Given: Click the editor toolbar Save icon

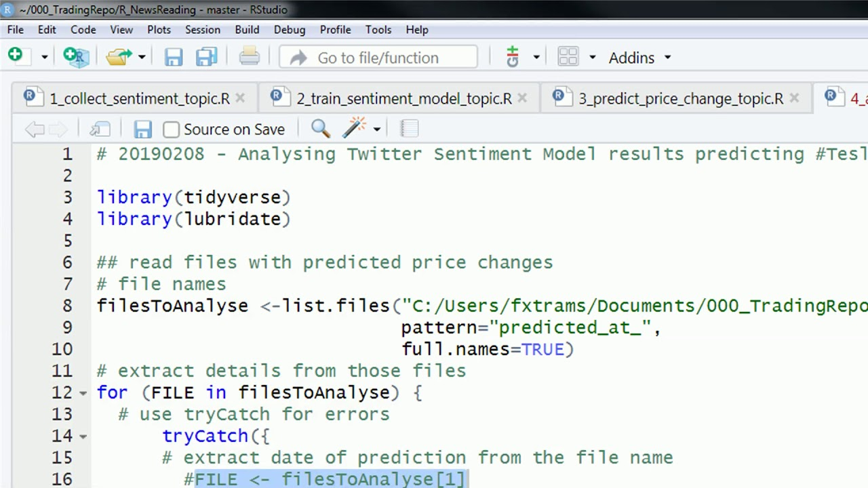Looking at the screenshot, I should point(142,129).
